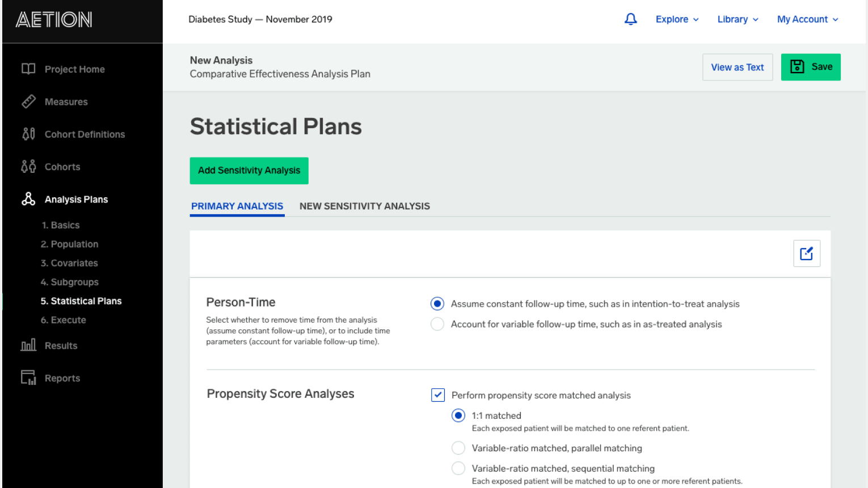This screenshot has height=488, width=868.
Task: Switch to Primary Analysis tab
Action: click(237, 206)
